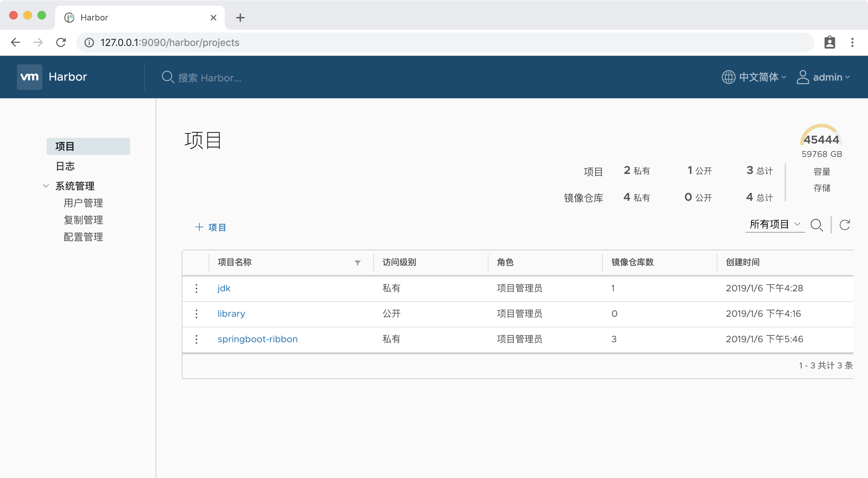Switch to 存储 storage view
The height and width of the screenshot is (478, 868).
[822, 188]
